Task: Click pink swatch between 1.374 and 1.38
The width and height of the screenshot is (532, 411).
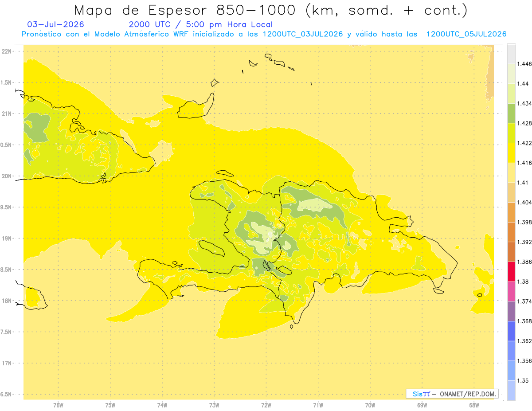Action: [511, 291]
